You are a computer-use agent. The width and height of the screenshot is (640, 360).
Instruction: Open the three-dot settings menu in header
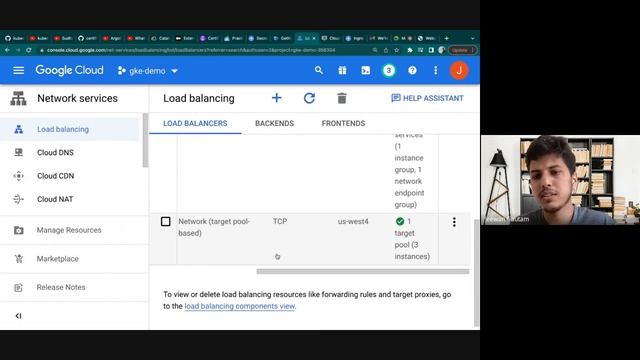436,70
